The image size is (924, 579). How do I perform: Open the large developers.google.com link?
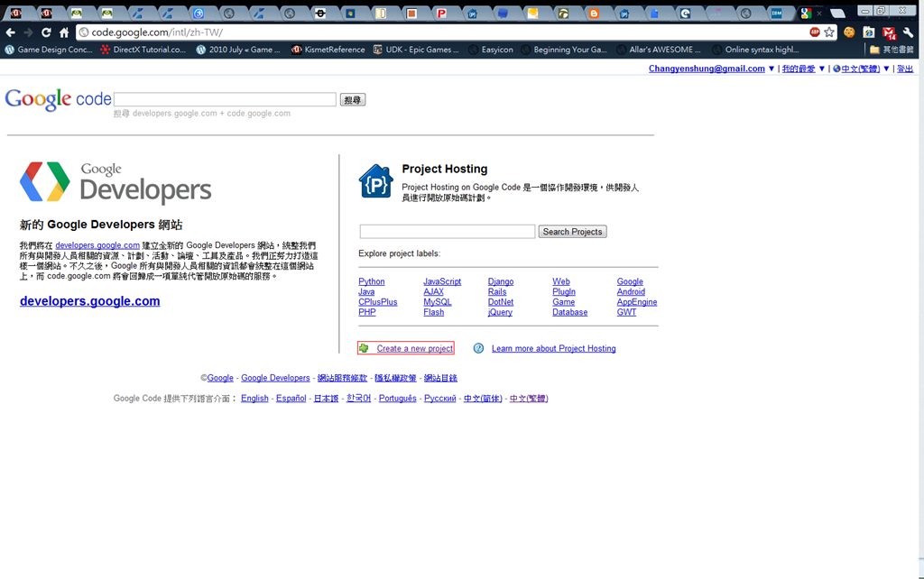click(x=89, y=301)
